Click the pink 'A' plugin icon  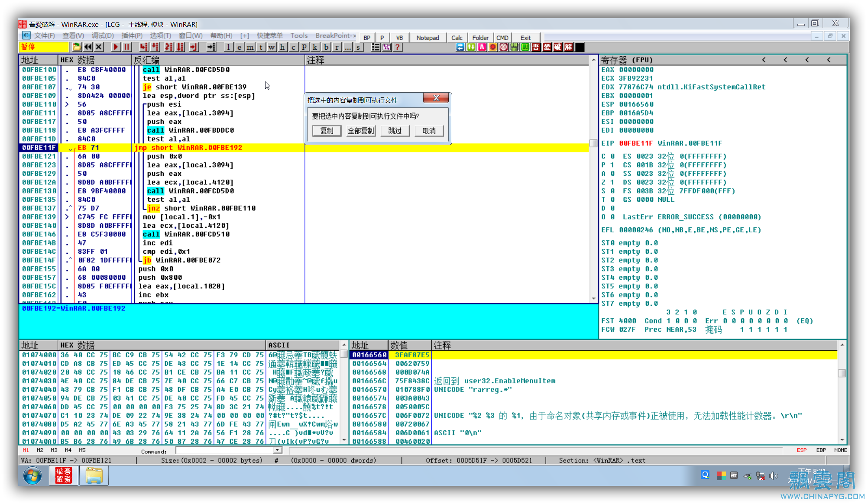482,47
